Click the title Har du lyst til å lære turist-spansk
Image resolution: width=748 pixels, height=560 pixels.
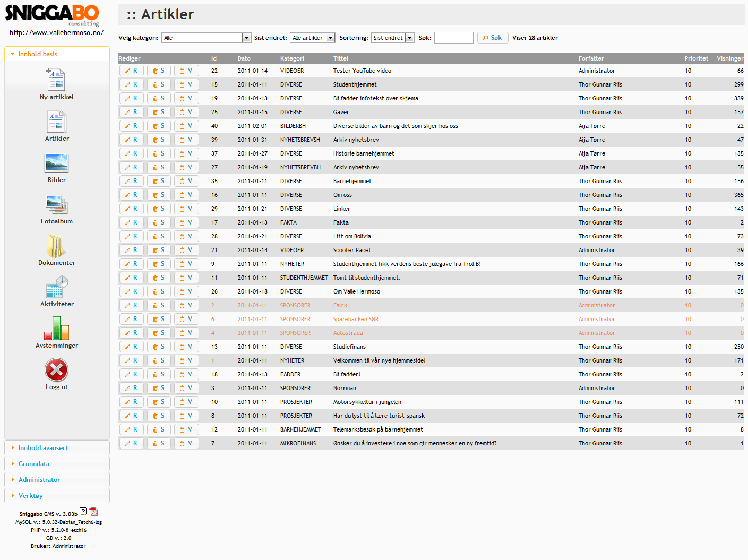(379, 416)
